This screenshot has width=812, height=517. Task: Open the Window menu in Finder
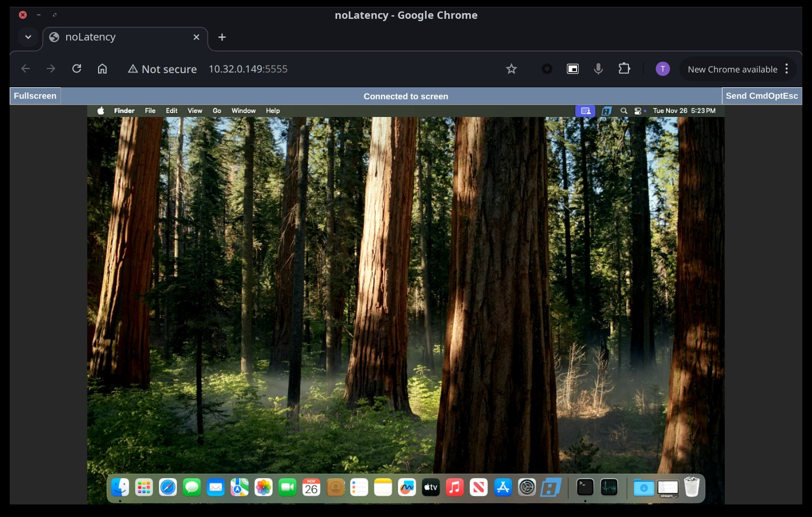tap(243, 111)
